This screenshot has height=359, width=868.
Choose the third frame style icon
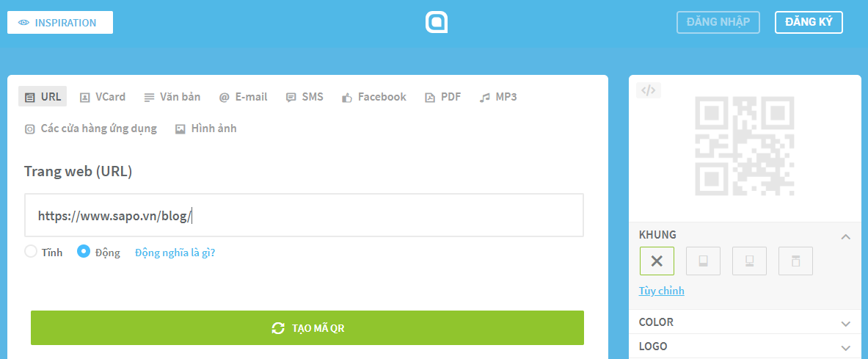click(750, 261)
